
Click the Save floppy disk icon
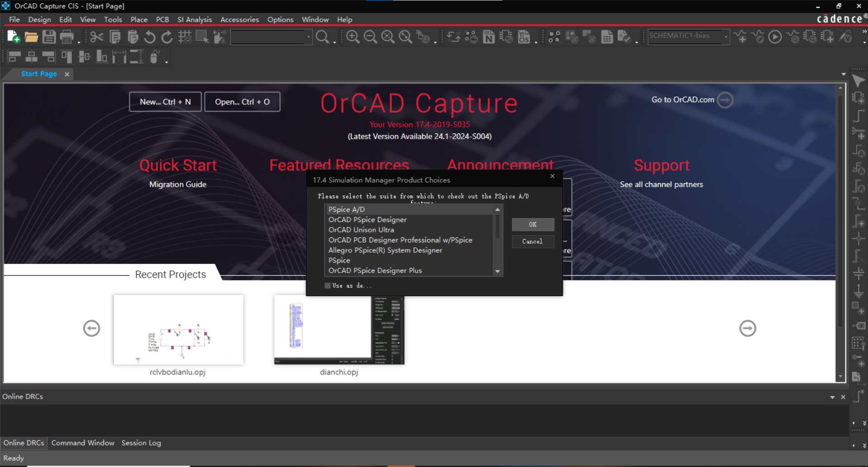(49, 37)
